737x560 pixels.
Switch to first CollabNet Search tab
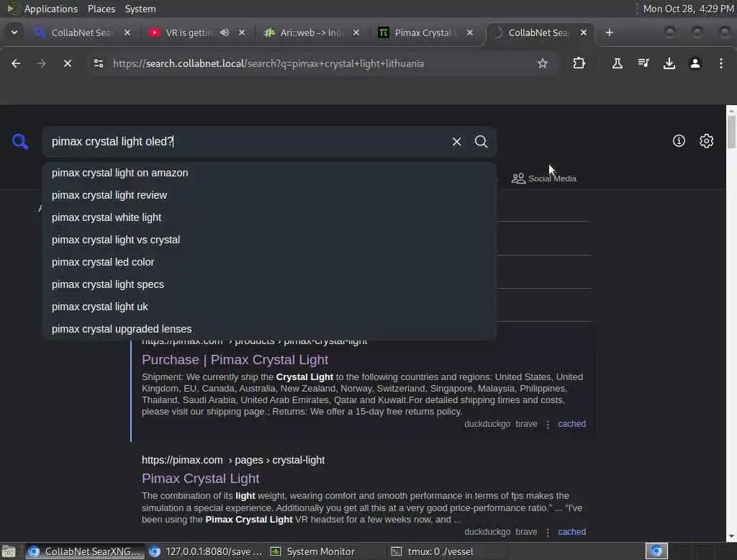click(x=81, y=32)
